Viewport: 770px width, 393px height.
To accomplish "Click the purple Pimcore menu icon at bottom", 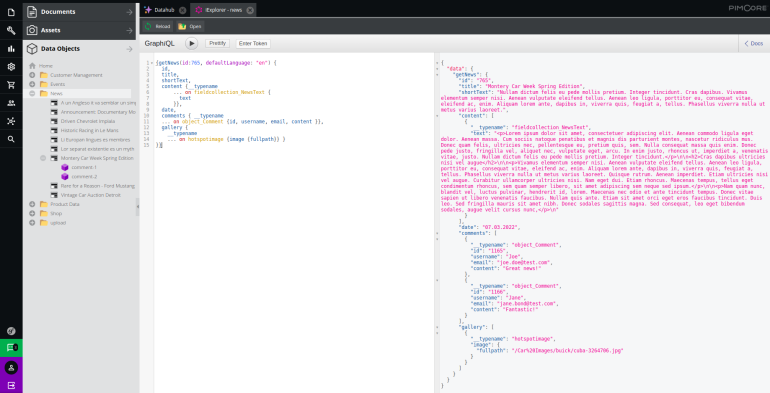I will (11, 385).
